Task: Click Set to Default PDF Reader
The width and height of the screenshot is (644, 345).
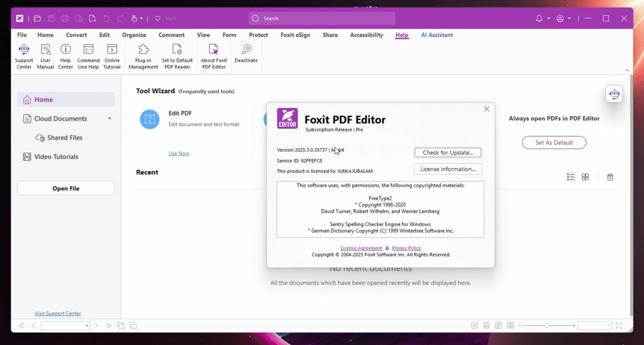Action: [x=177, y=57]
